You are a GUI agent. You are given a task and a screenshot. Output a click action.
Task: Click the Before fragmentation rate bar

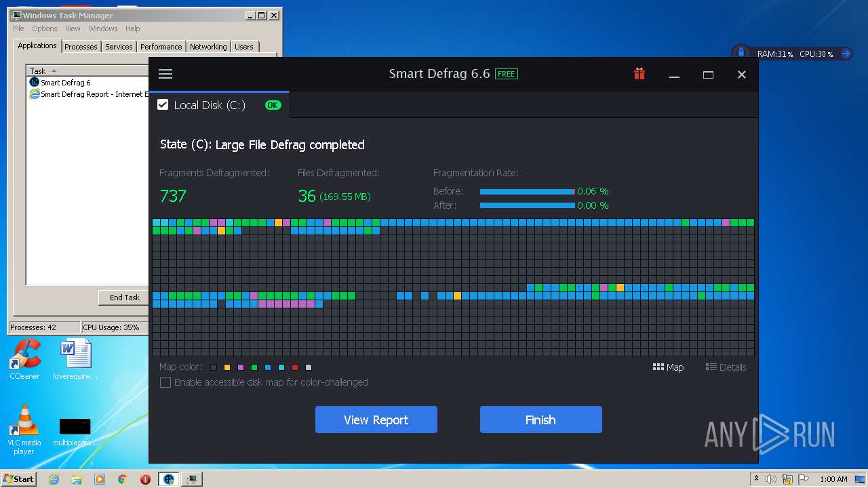[528, 192]
